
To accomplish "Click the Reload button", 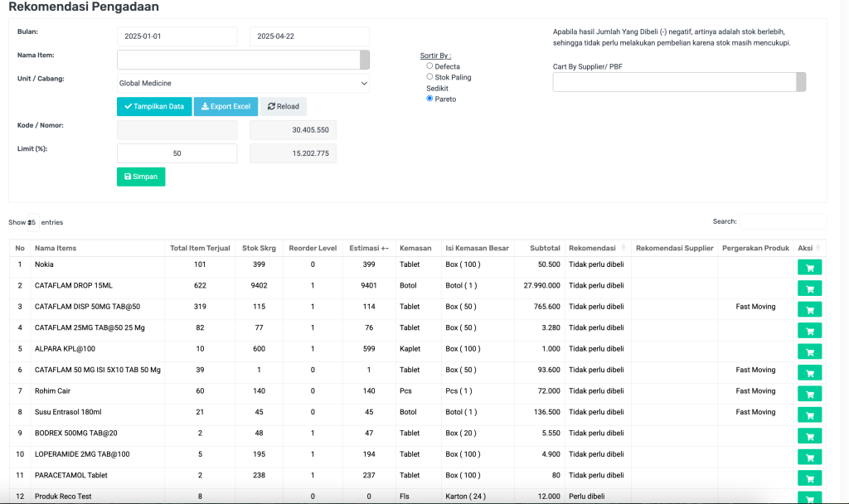I will [x=283, y=106].
